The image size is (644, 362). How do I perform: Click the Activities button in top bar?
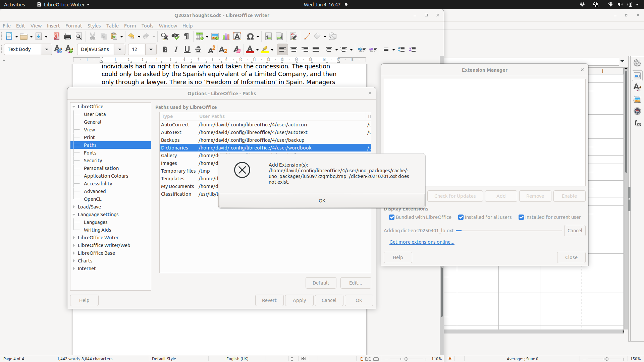[14, 4]
